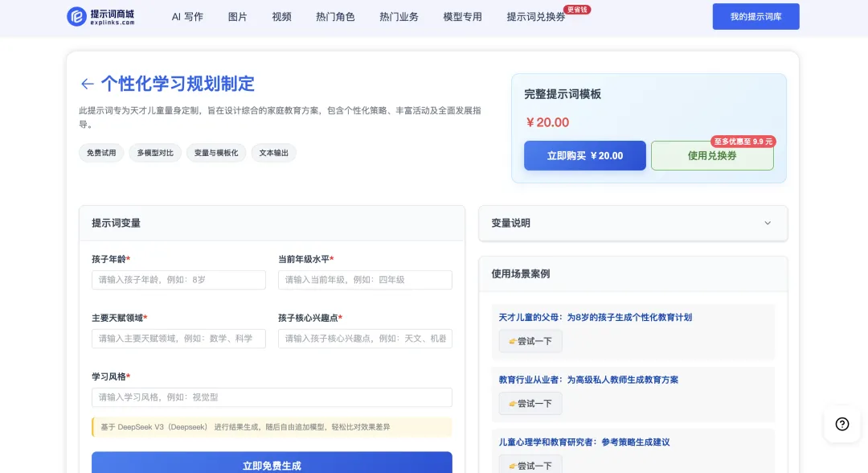Screen dimensions: 868x473
Task: Click the 完整提示词模板 heading
Action: [x=563, y=94]
